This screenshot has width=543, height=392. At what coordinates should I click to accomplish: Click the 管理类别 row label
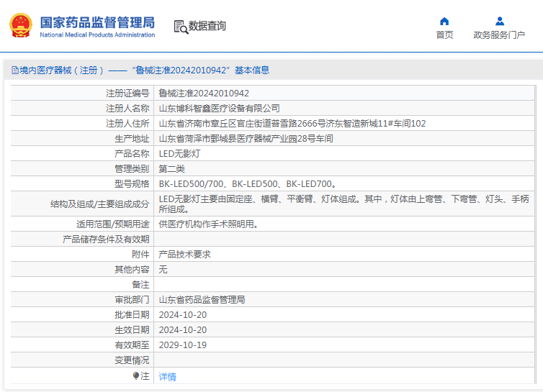(x=132, y=169)
